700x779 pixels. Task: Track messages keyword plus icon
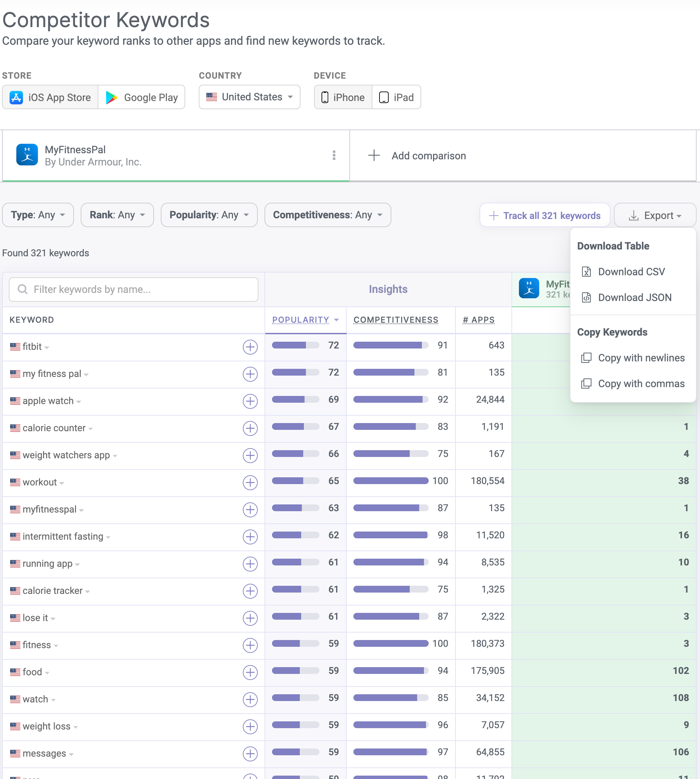tap(250, 754)
